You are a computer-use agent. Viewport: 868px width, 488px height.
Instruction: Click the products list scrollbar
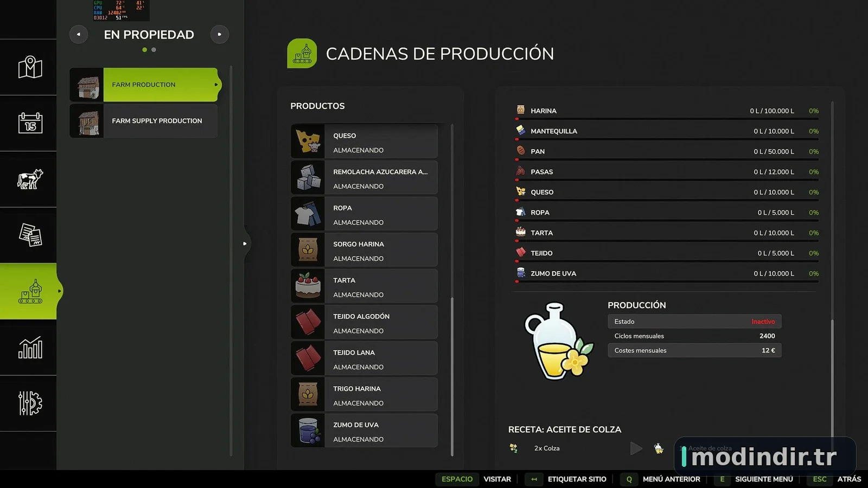[452, 377]
